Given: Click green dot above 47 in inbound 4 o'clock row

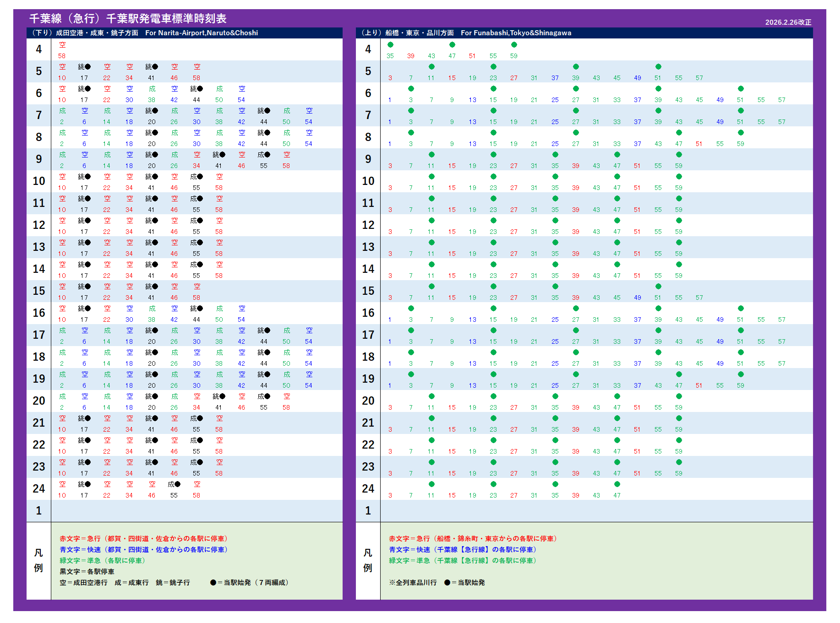Looking at the screenshot, I should point(452,45).
